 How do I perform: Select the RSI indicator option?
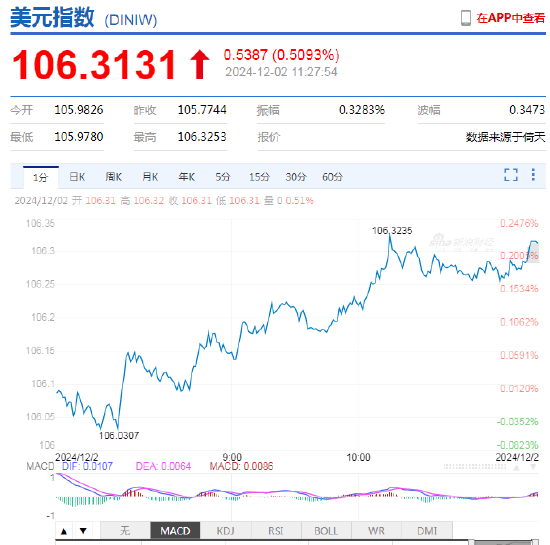[x=276, y=531]
